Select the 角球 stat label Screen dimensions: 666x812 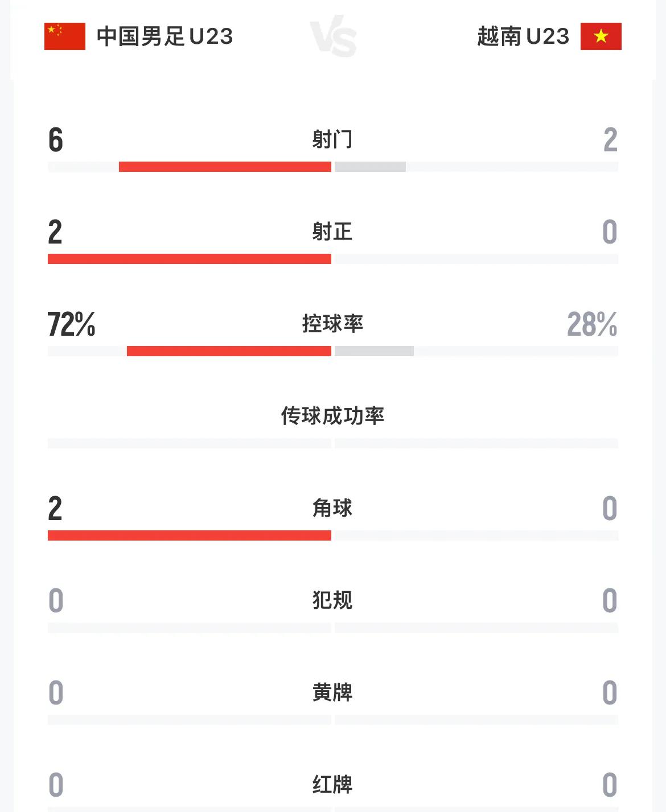click(x=332, y=508)
